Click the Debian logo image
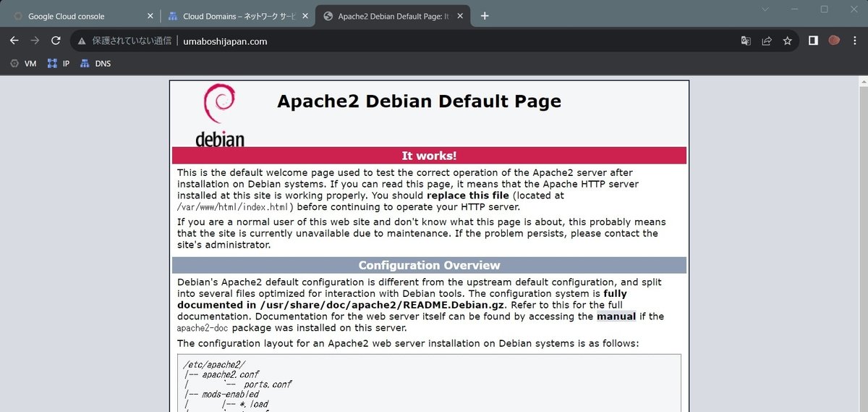Screen dimensions: 868x412 (219, 115)
